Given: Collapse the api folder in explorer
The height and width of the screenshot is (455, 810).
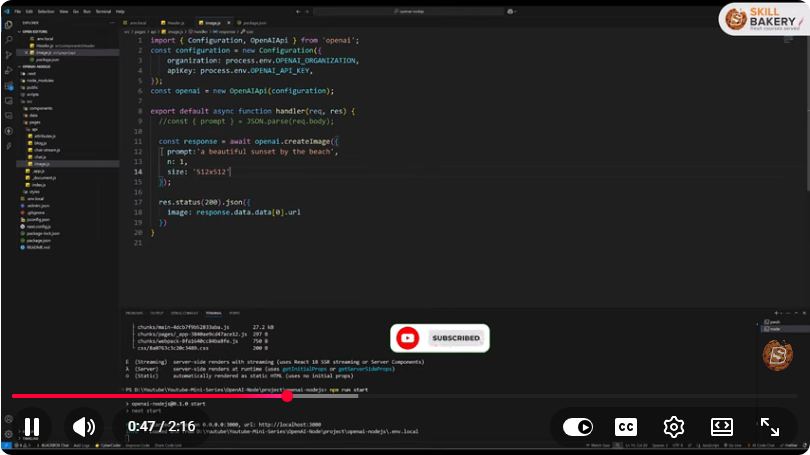Looking at the screenshot, I should point(34,129).
